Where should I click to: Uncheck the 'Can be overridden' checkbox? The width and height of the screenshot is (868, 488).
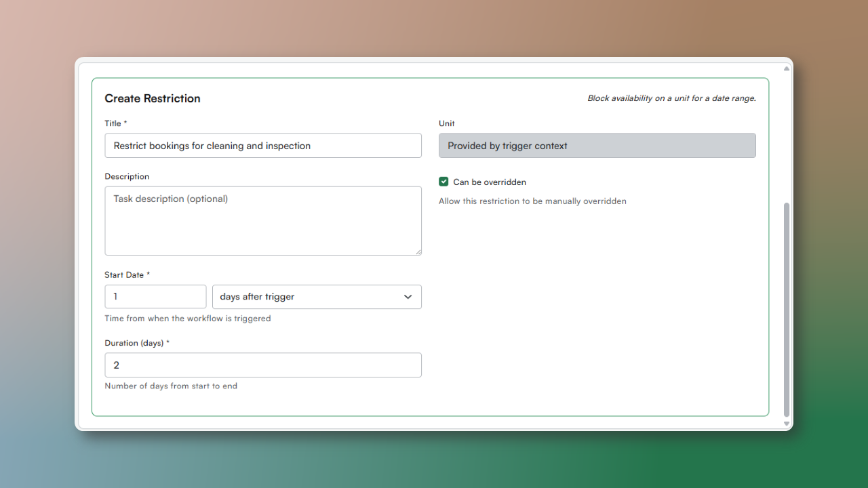point(443,182)
